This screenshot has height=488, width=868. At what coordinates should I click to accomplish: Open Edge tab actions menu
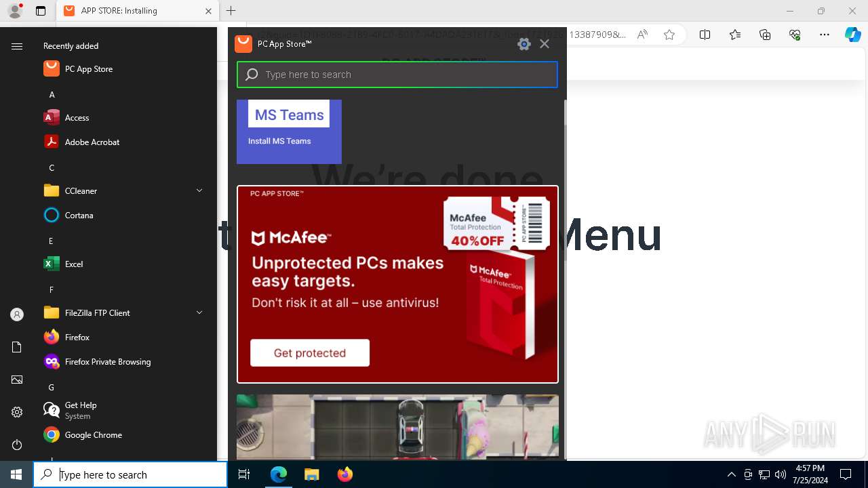(x=41, y=11)
